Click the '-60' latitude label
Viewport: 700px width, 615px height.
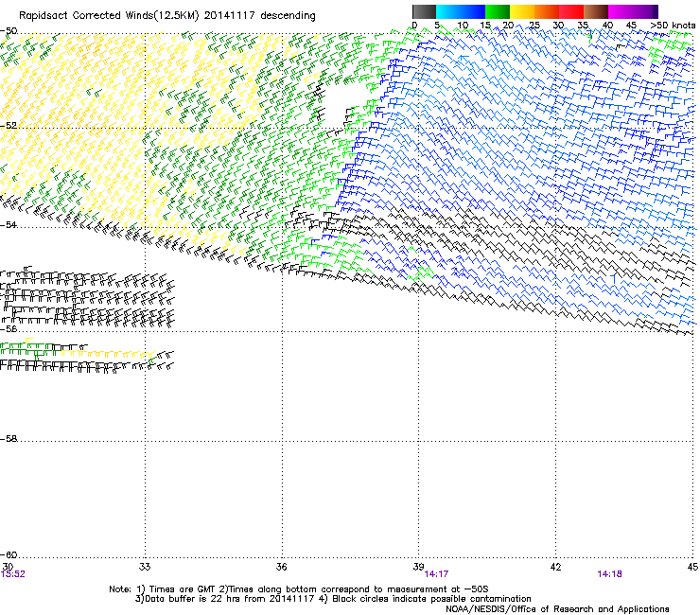(x=9, y=554)
